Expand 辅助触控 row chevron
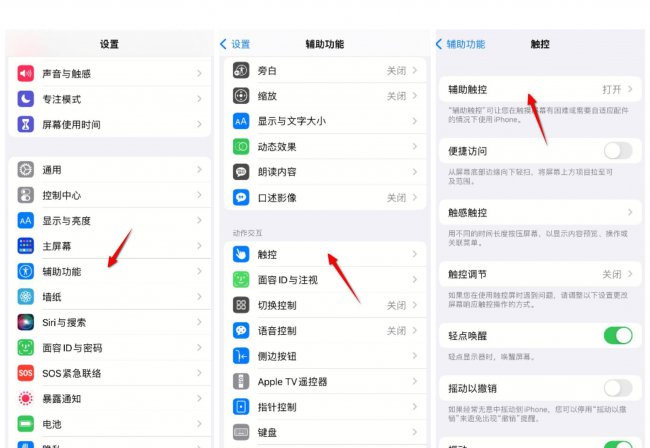 630,90
